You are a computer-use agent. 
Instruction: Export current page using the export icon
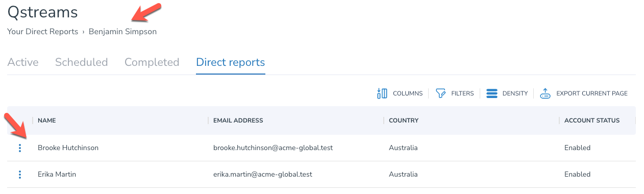[546, 93]
